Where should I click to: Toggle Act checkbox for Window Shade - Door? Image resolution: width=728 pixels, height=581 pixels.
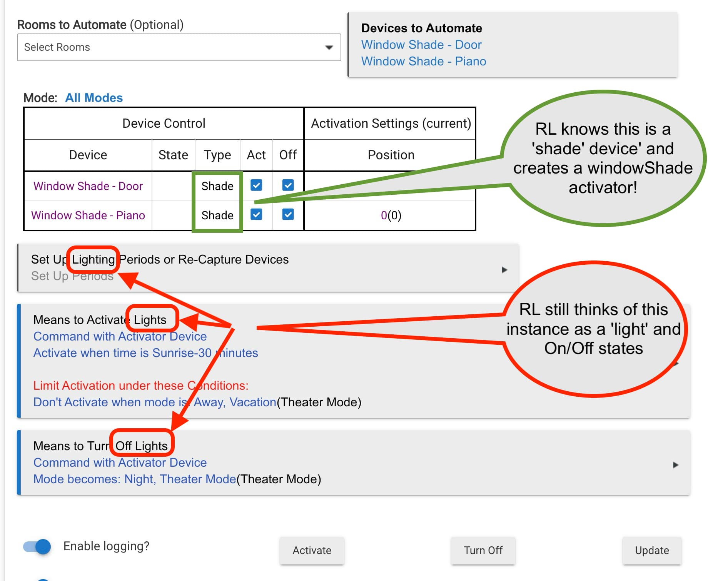(x=256, y=185)
